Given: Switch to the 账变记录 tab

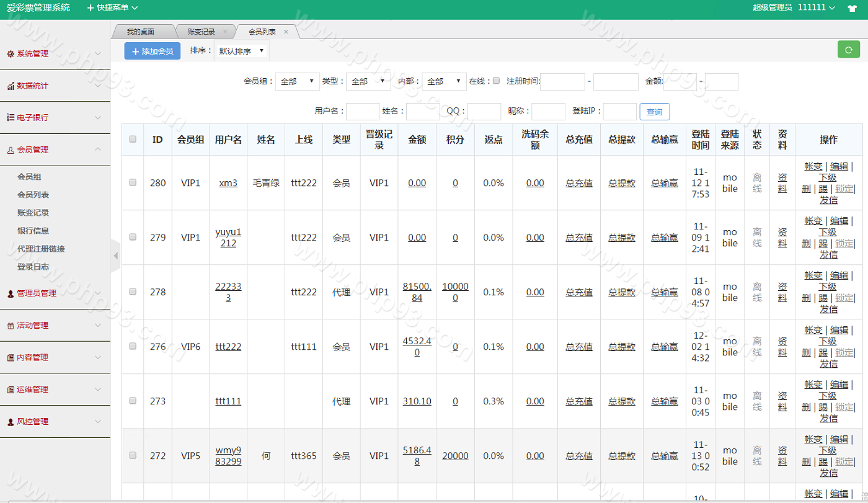Looking at the screenshot, I should [201, 32].
